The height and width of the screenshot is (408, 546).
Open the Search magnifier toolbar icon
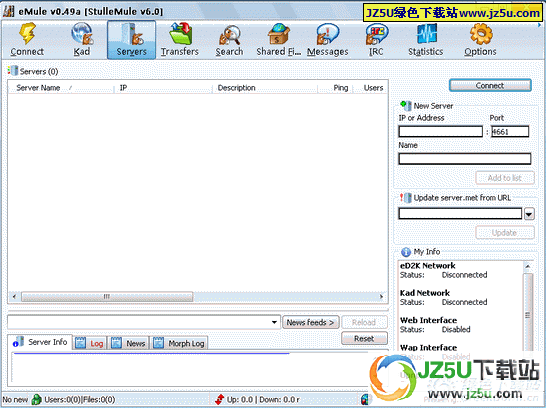point(229,34)
